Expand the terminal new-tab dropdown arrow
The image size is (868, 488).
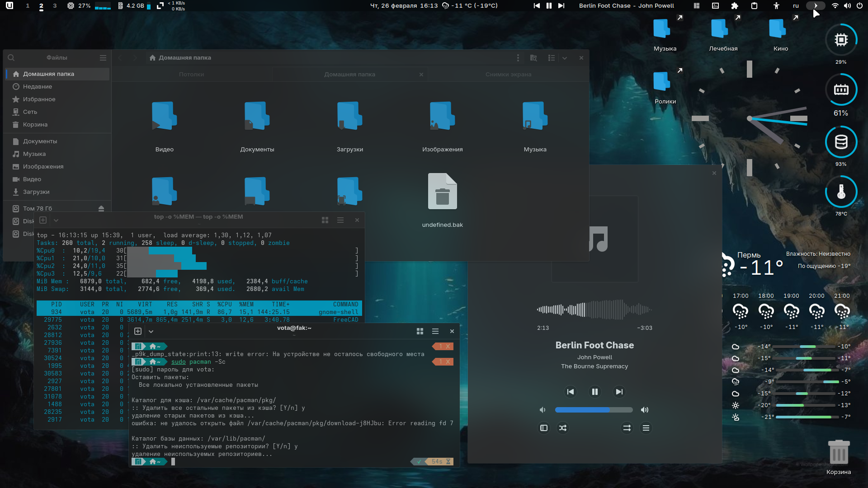pos(151,331)
